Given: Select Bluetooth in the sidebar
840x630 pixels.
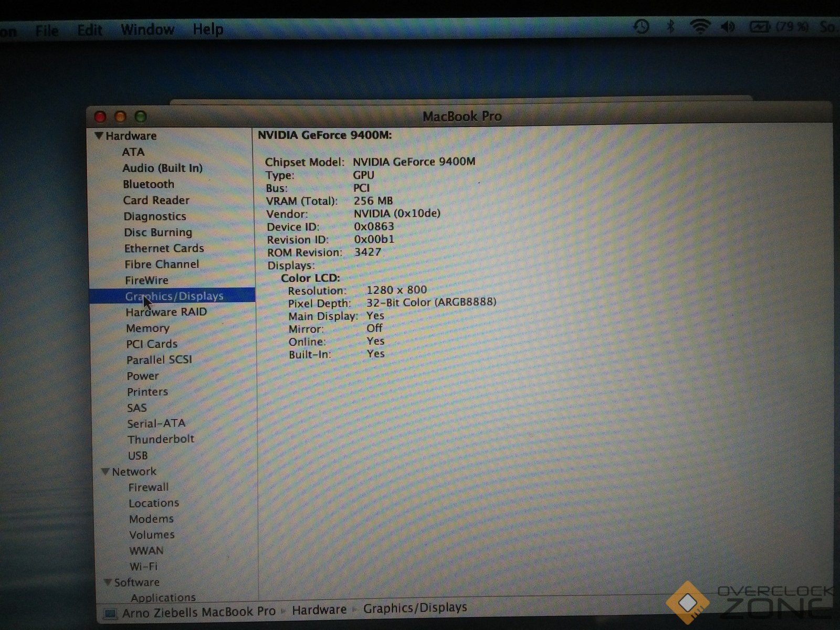Looking at the screenshot, I should pos(148,184).
